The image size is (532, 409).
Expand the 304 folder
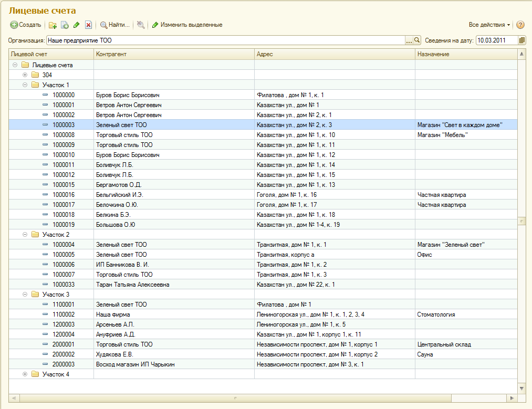pyautogui.click(x=25, y=75)
